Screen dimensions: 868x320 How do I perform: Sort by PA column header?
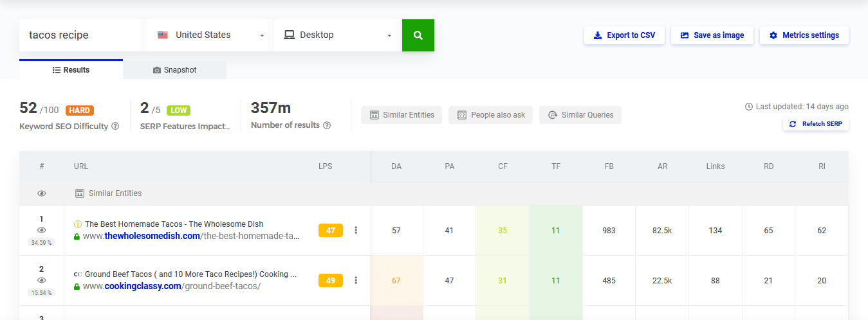[x=449, y=166]
